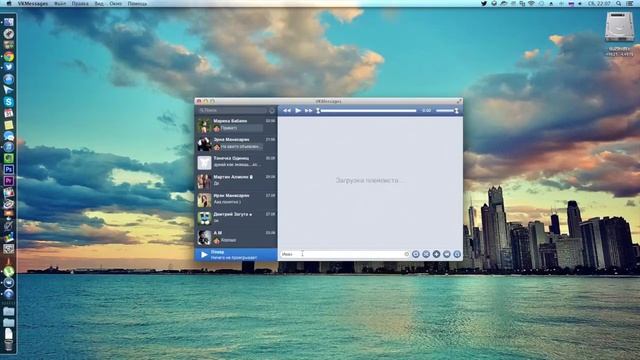Open conversation with Марина Бабаян
The width and height of the screenshot is (640, 360).
point(236,125)
